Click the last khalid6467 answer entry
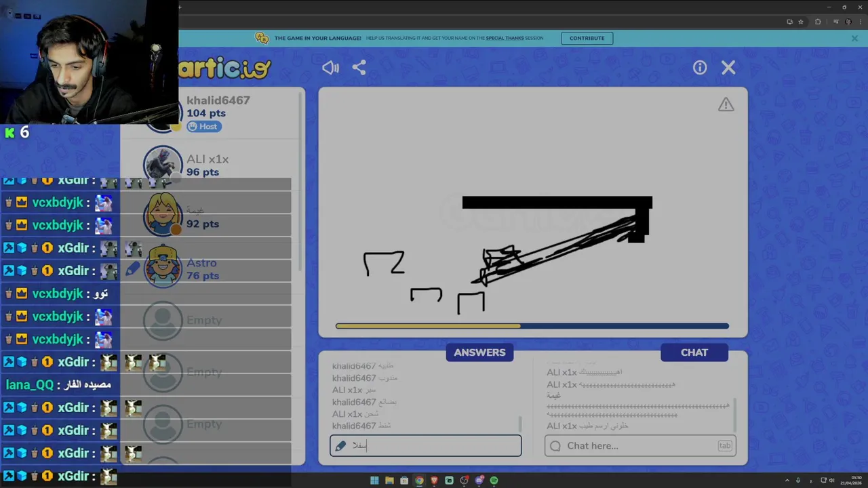The height and width of the screenshot is (488, 868). (x=361, y=426)
